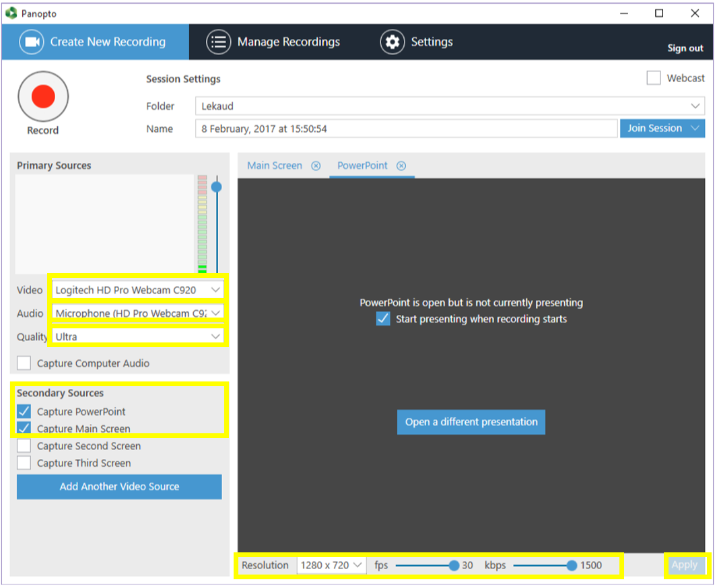Click the gear icon for Settings
This screenshot has width=717, height=588.
click(x=392, y=42)
